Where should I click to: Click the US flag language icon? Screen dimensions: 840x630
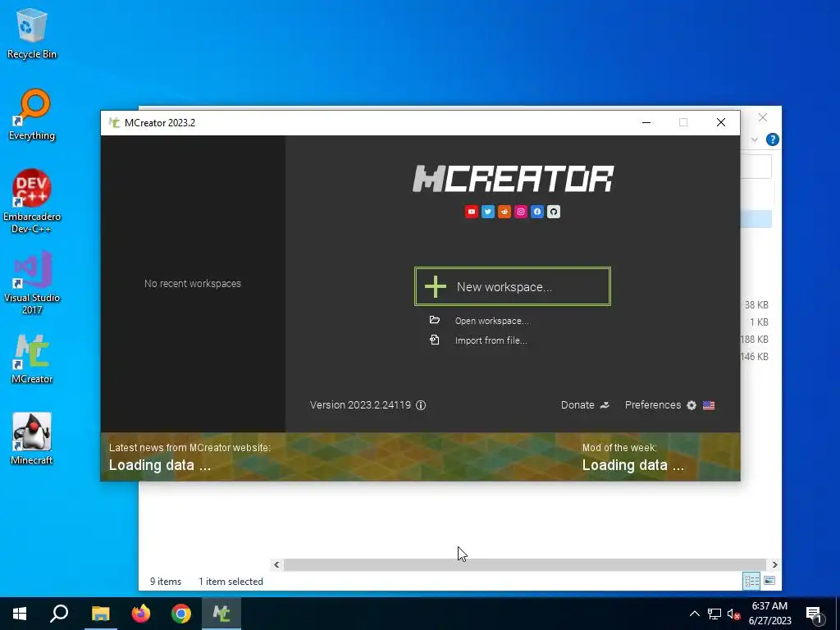tap(709, 405)
